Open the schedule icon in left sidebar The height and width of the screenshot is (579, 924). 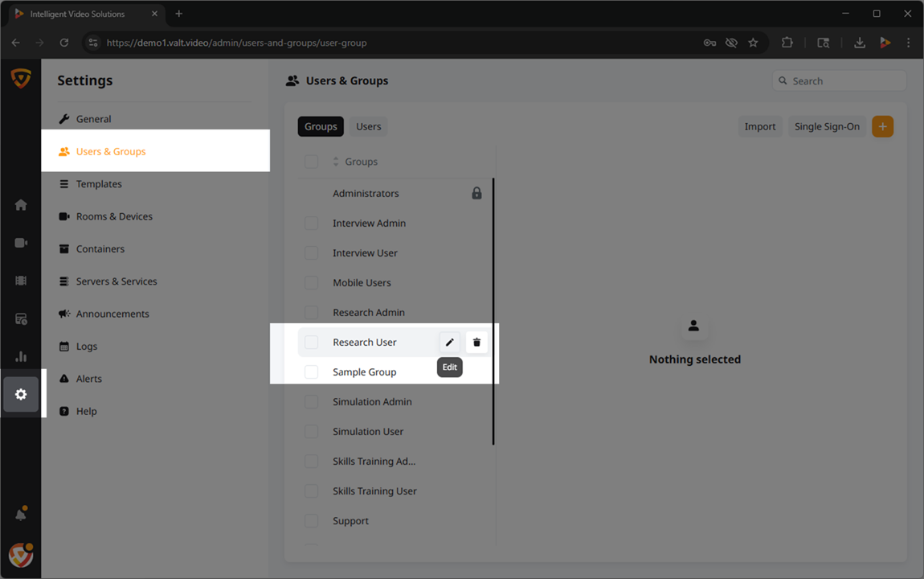coord(21,319)
